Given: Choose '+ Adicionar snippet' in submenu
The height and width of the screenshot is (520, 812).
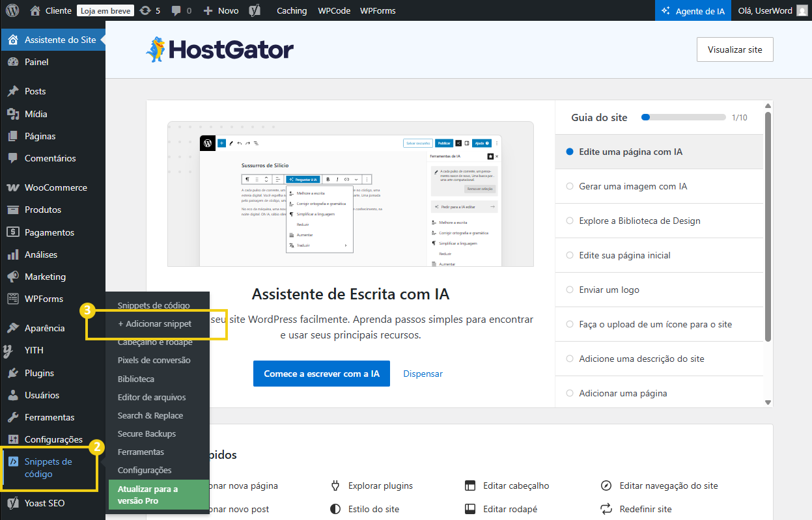Looking at the screenshot, I should [x=154, y=323].
